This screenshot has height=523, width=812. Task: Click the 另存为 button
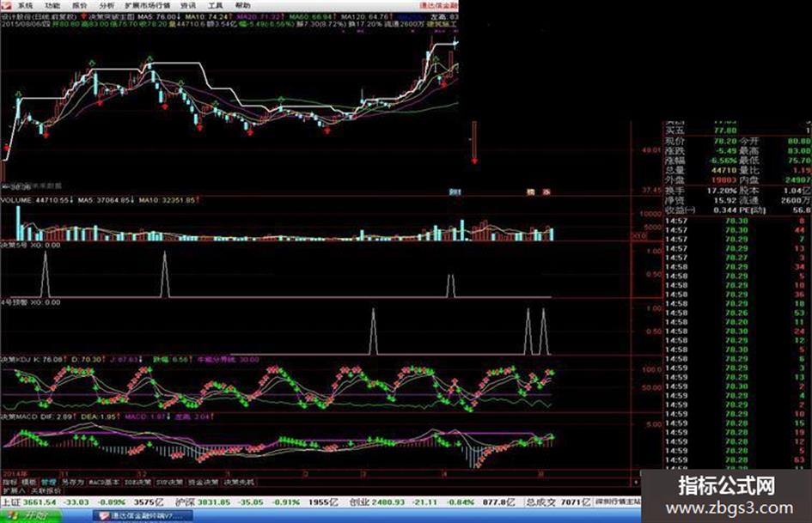(x=72, y=482)
